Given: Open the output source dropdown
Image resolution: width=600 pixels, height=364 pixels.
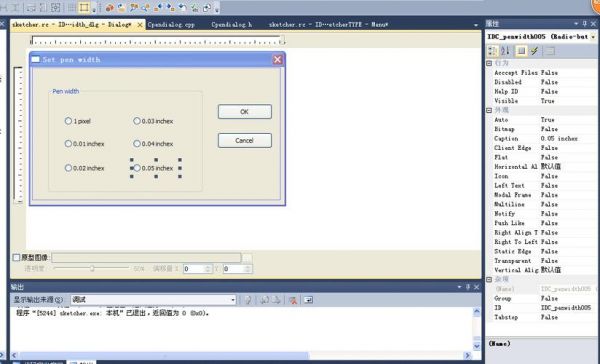Looking at the screenshot, I should click(x=153, y=300).
